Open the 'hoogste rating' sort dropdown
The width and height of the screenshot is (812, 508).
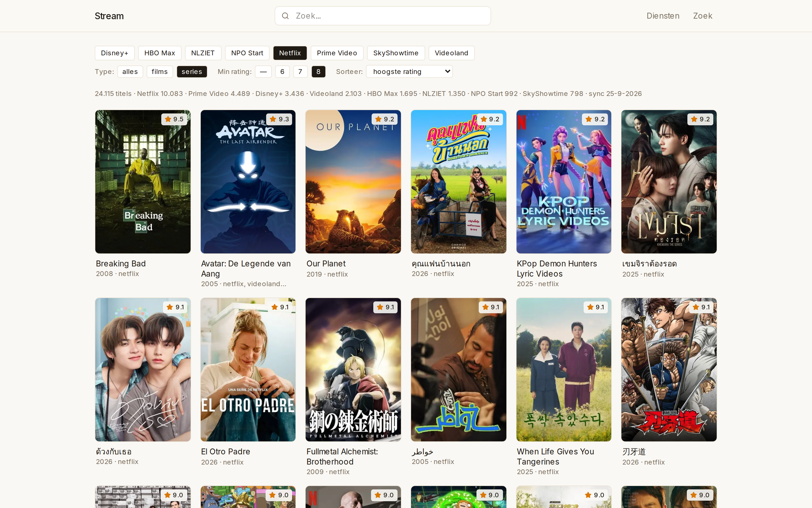click(409, 72)
